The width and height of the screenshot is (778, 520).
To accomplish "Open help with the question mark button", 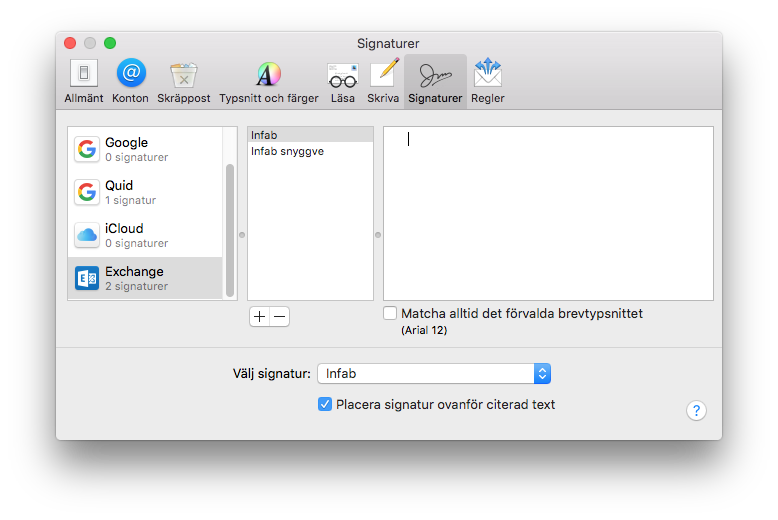I will [696, 410].
